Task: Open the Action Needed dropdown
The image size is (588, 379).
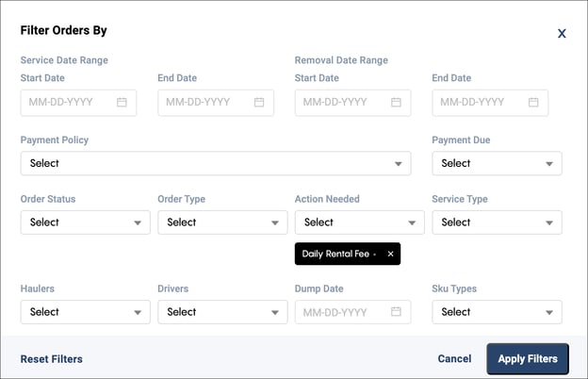Action: pos(360,222)
